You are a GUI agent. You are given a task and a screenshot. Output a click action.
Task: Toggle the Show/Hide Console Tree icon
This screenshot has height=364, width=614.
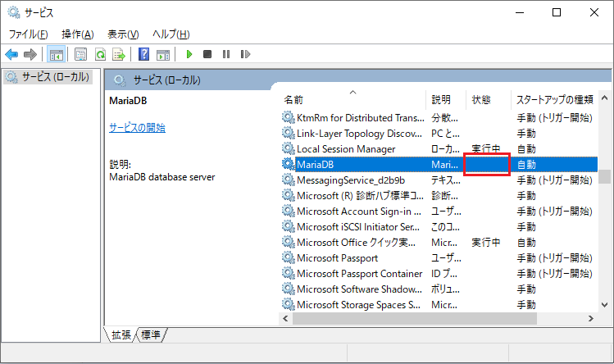56,54
